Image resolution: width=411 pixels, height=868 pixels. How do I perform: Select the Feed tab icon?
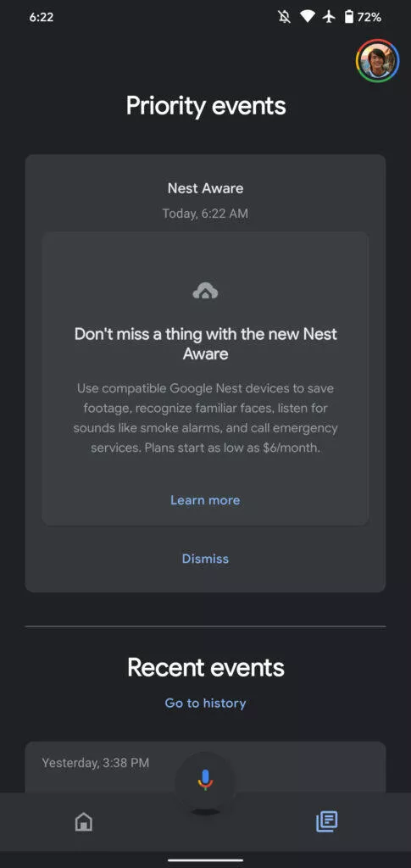tap(327, 821)
